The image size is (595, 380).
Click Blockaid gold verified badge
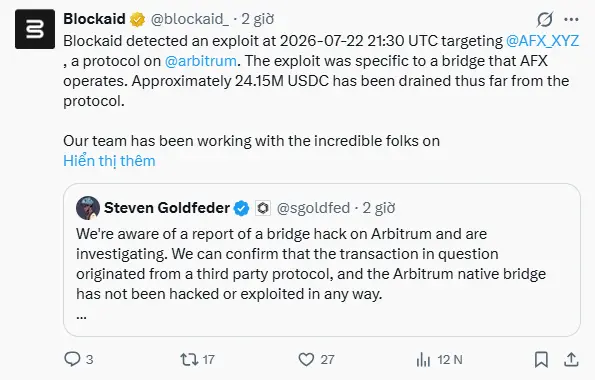pyautogui.click(x=137, y=19)
